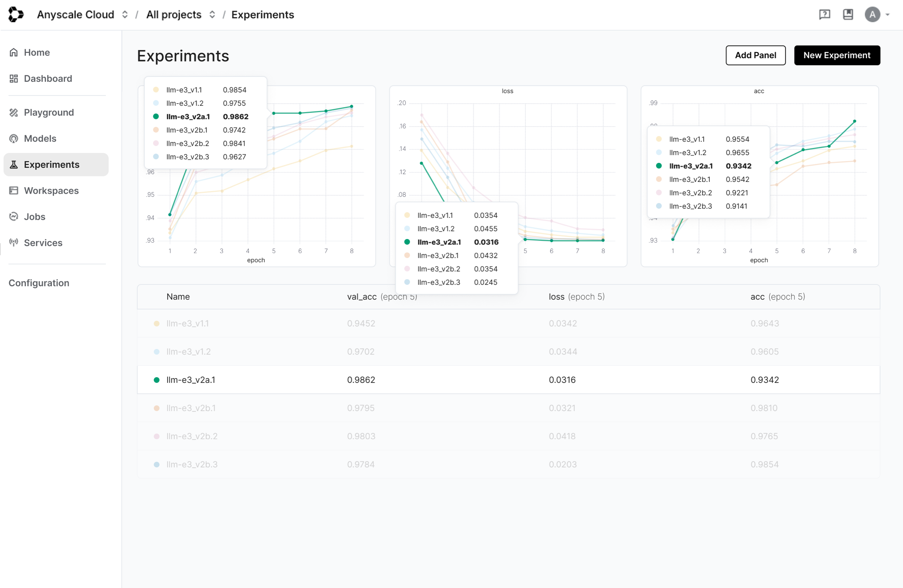Click llm-e3_v1.1 color dot in table
This screenshot has height=588, width=903.
pyautogui.click(x=156, y=323)
